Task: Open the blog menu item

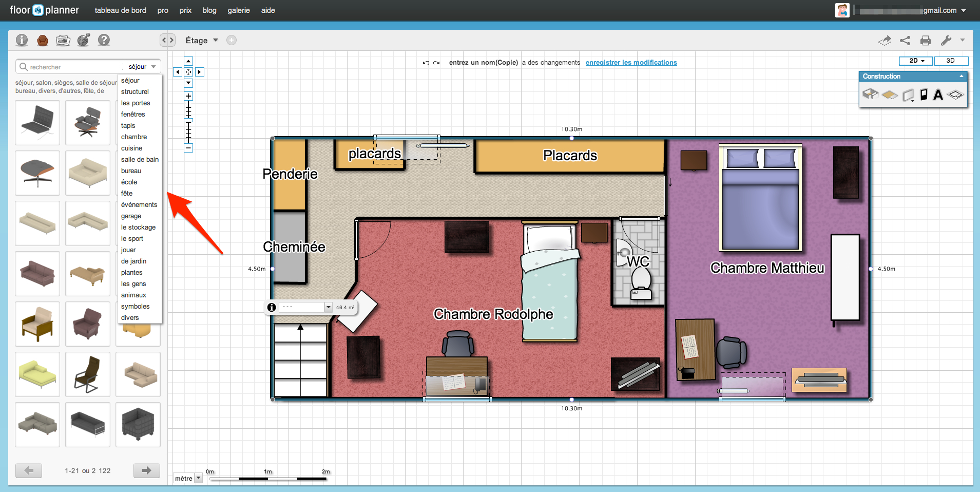Action: (209, 10)
